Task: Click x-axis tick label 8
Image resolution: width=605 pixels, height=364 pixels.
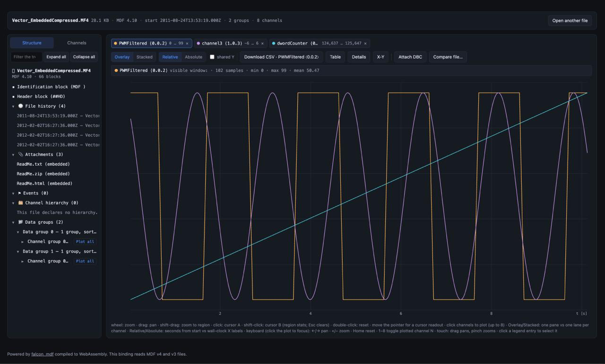Action: click(491, 313)
